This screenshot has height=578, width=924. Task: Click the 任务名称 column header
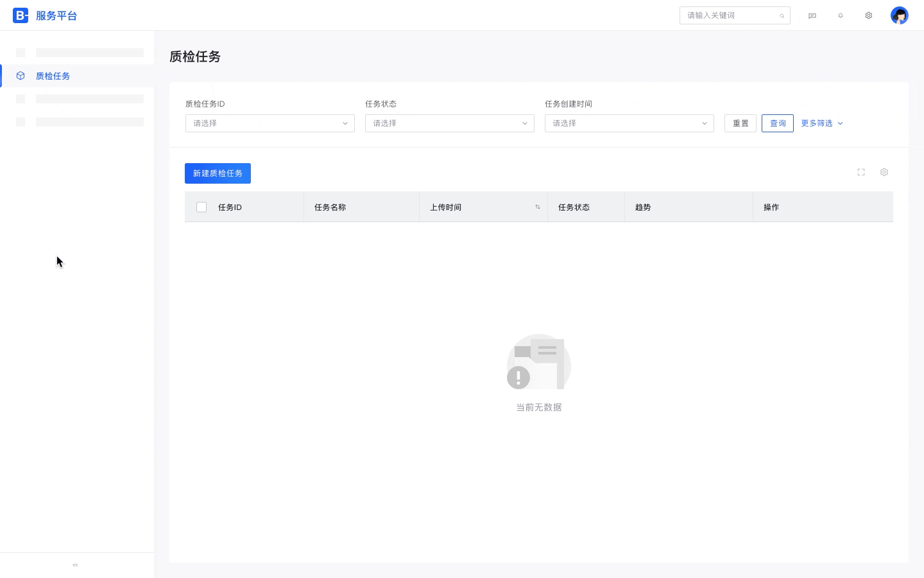point(330,207)
